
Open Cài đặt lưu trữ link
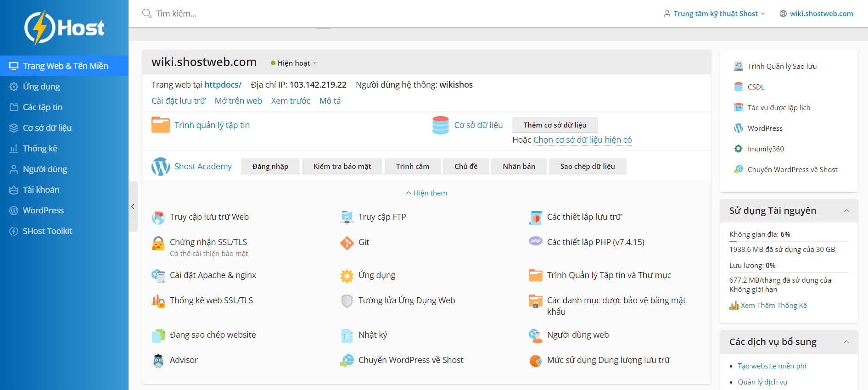[179, 101]
